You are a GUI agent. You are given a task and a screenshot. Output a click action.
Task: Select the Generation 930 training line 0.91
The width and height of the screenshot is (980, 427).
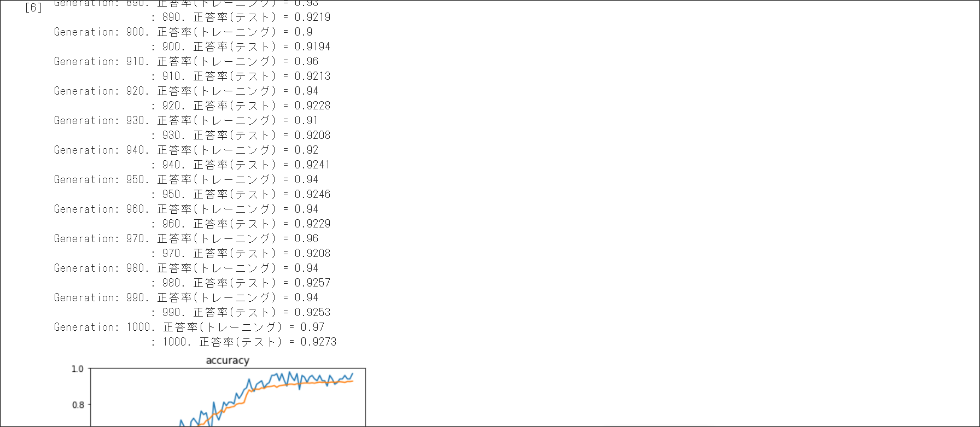tap(186, 120)
